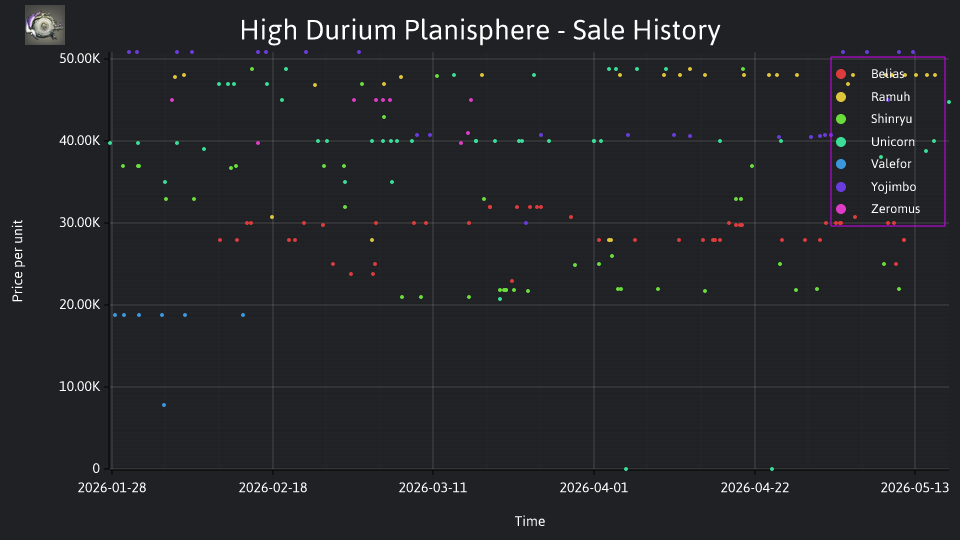The height and width of the screenshot is (540, 960).
Task: Select the lowest Valefor point near 8K
Action: 163,405
